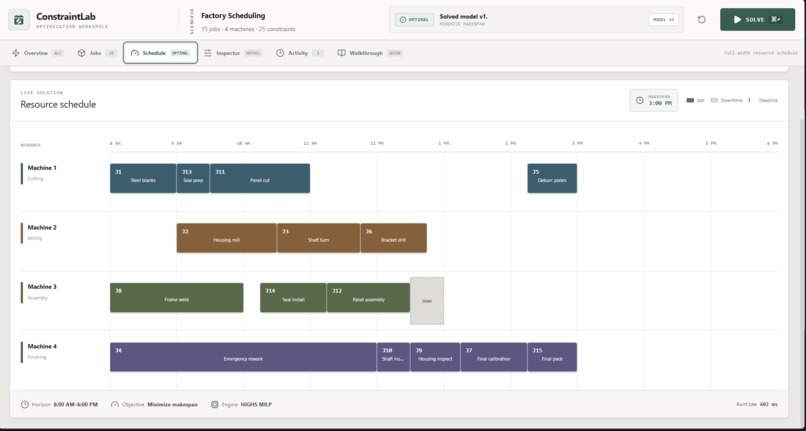Open the Activity tab

click(x=300, y=53)
